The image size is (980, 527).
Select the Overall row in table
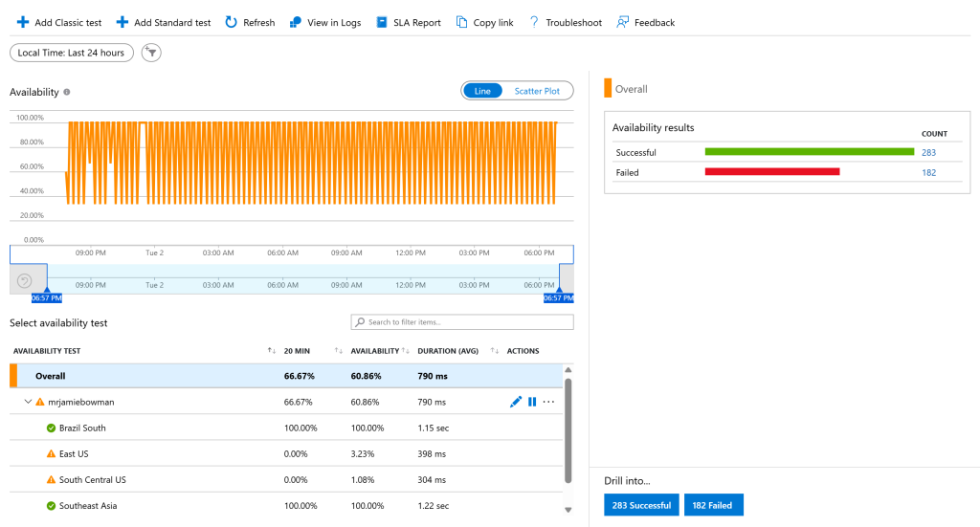pos(287,376)
